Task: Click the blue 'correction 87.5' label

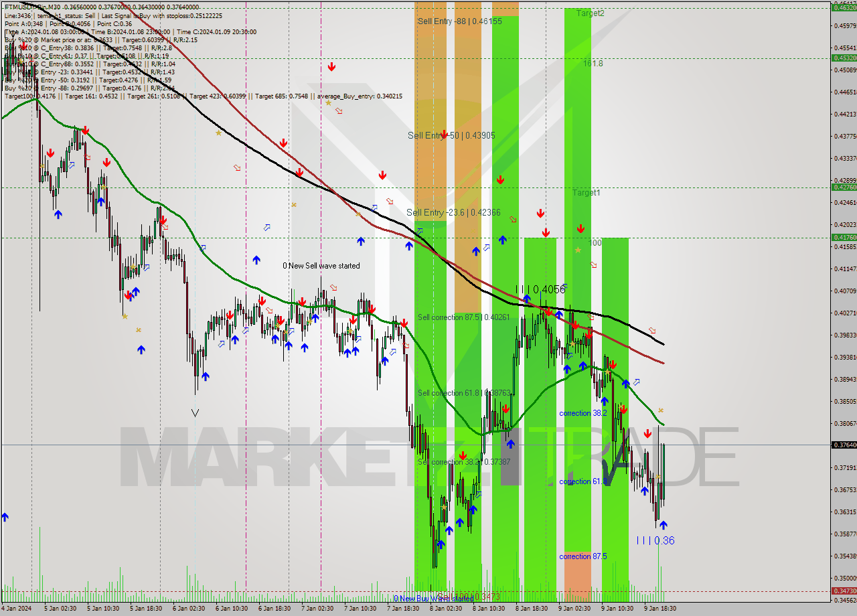Action: pyautogui.click(x=583, y=557)
